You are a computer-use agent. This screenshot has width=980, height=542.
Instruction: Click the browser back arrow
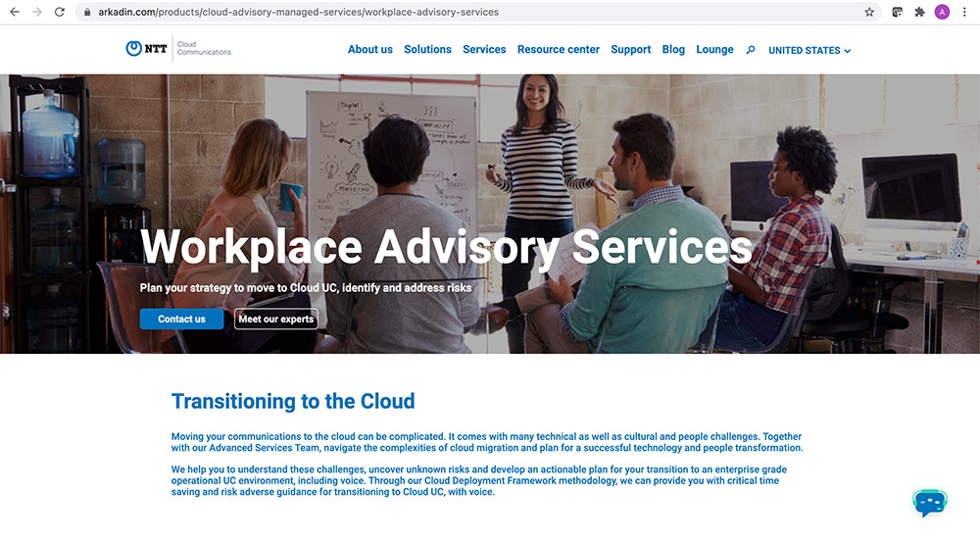[14, 12]
